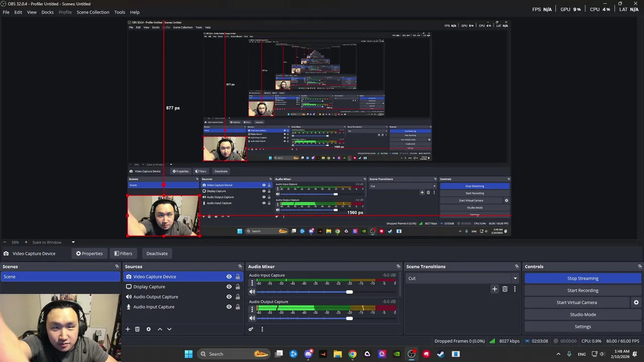Move the selected source up
644x362 pixels.
pyautogui.click(x=160, y=329)
